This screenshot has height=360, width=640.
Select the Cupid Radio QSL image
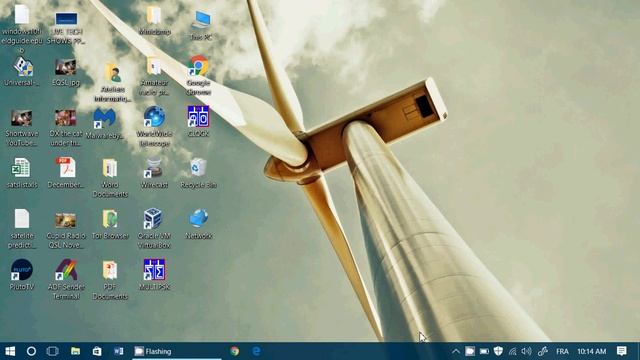click(66, 230)
